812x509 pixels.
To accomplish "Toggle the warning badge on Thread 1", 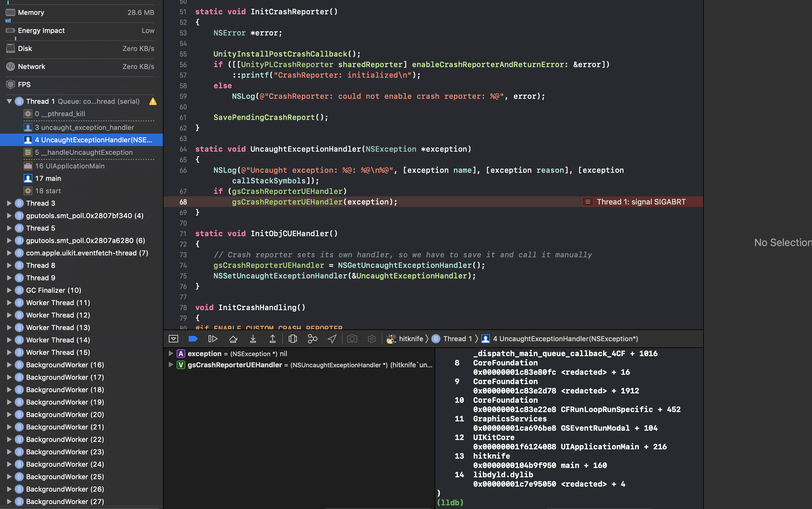I will (x=153, y=101).
